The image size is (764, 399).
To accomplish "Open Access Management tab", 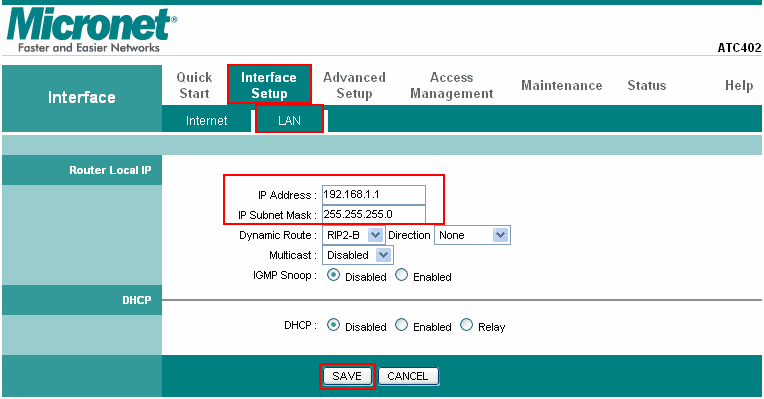I will pyautogui.click(x=452, y=85).
